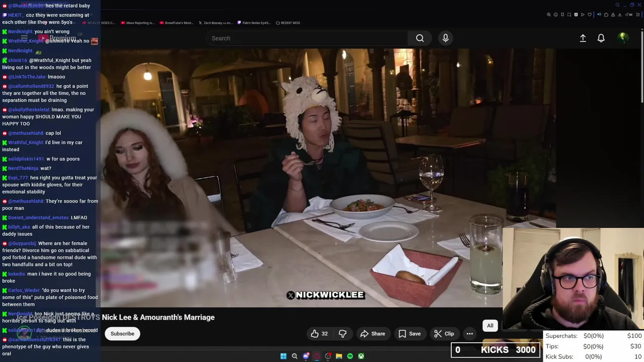This screenshot has width=644, height=362.
Task: Like the video with thumbs up
Action: 319,333
